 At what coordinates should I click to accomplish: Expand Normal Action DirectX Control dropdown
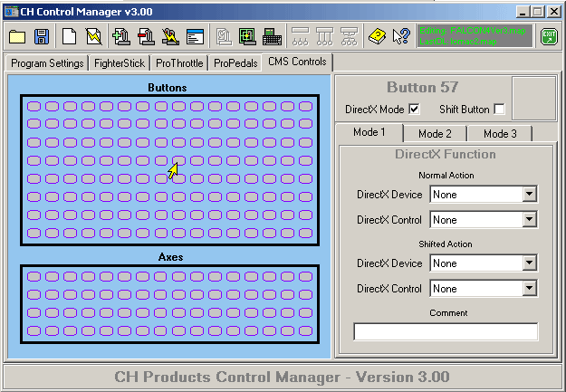coord(529,219)
